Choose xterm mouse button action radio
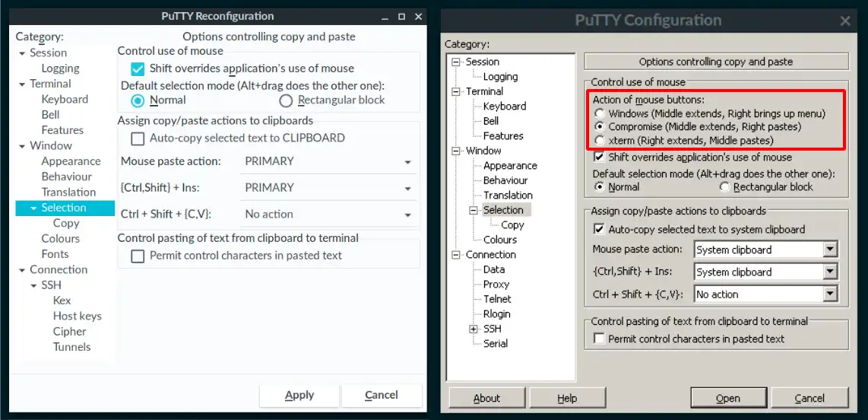868x420 pixels. pyautogui.click(x=599, y=140)
